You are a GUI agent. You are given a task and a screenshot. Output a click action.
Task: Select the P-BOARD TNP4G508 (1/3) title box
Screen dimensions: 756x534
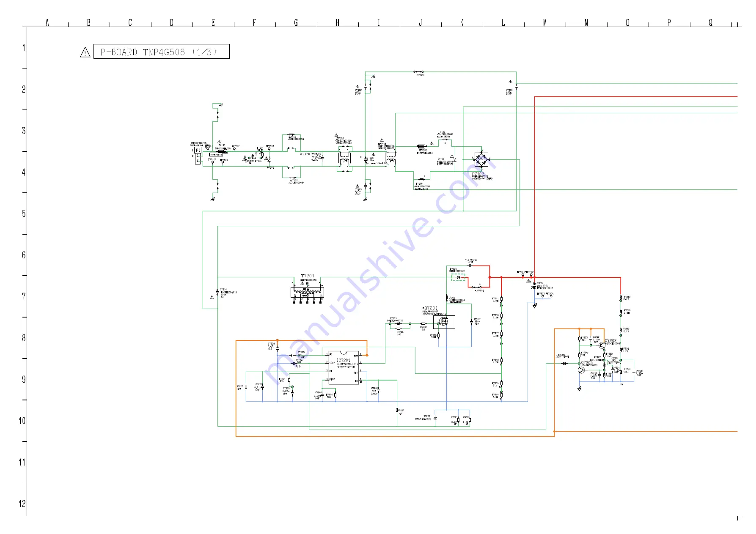tap(161, 52)
